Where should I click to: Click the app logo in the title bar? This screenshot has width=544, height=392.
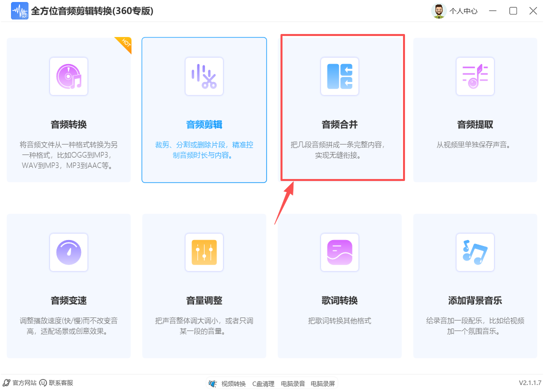coord(19,10)
